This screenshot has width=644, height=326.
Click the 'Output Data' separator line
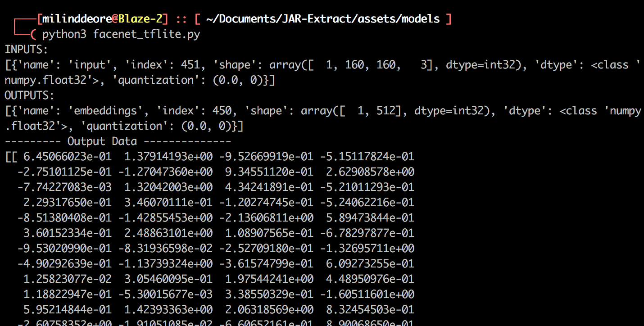click(x=118, y=141)
